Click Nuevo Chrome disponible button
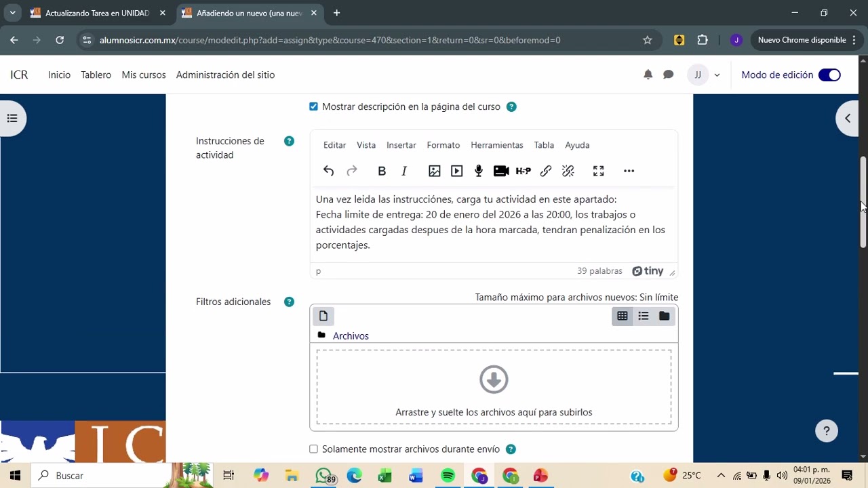The image size is (868, 488). coord(807,40)
